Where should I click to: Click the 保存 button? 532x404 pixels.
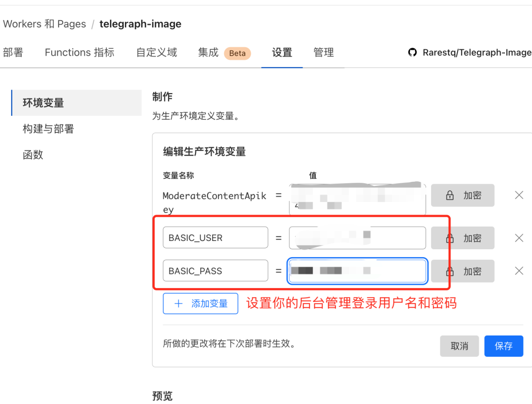(503, 346)
